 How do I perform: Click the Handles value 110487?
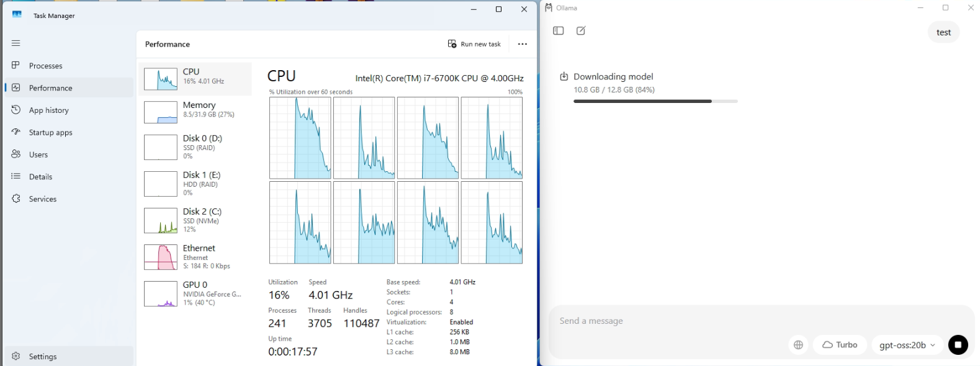[x=361, y=323]
